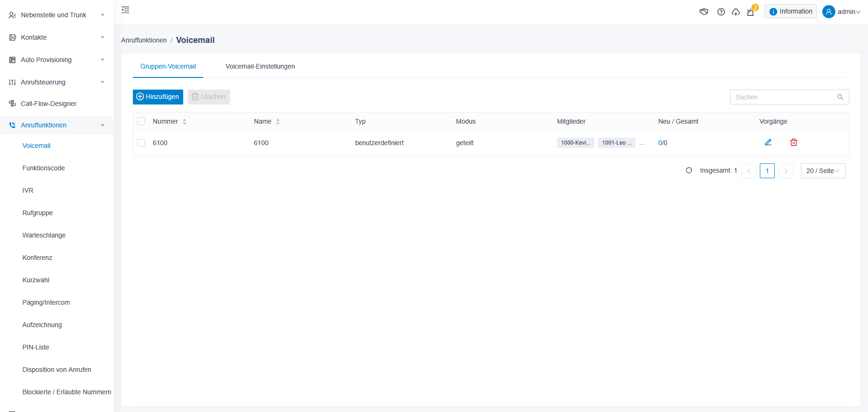
Task: Click the 1001-Leo ... member tag
Action: (617, 143)
